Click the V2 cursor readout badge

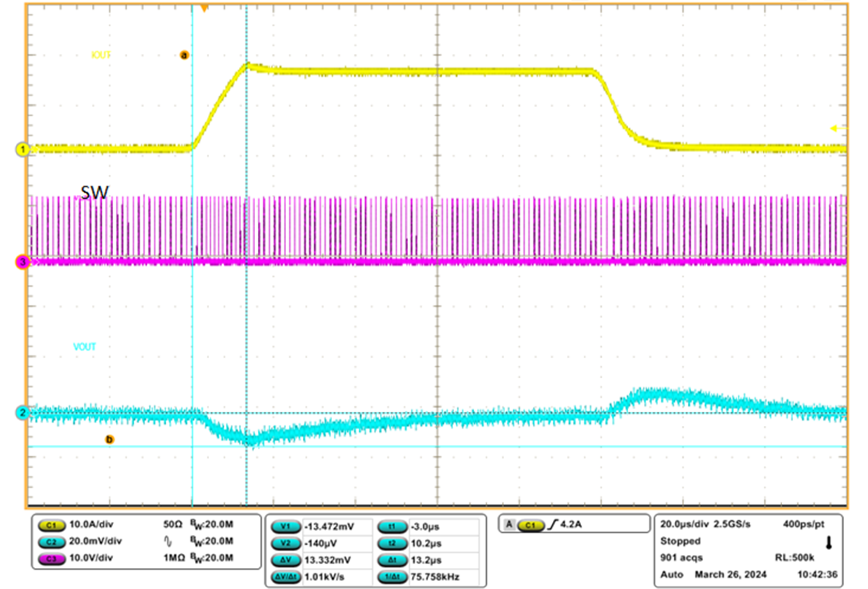[286, 543]
